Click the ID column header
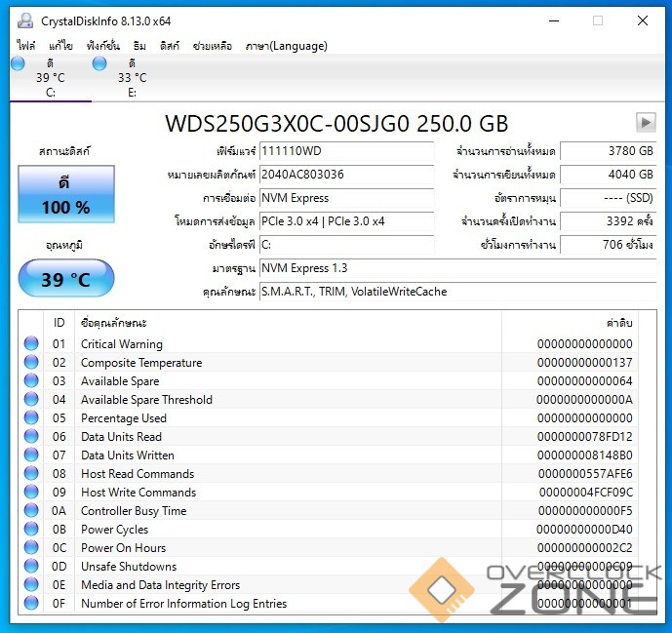672x633 pixels. (x=59, y=322)
